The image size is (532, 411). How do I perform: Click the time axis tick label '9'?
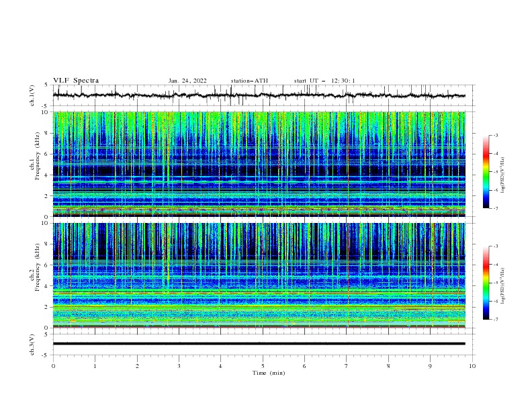tap(430, 366)
